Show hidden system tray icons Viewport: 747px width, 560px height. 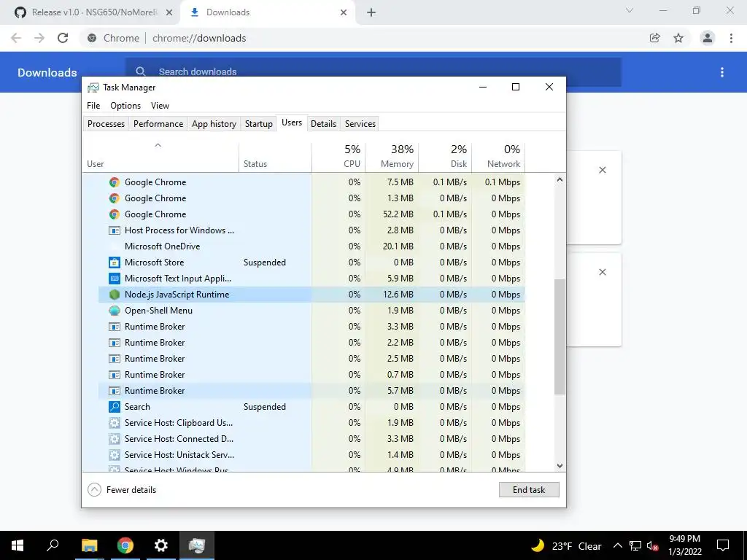click(617, 545)
